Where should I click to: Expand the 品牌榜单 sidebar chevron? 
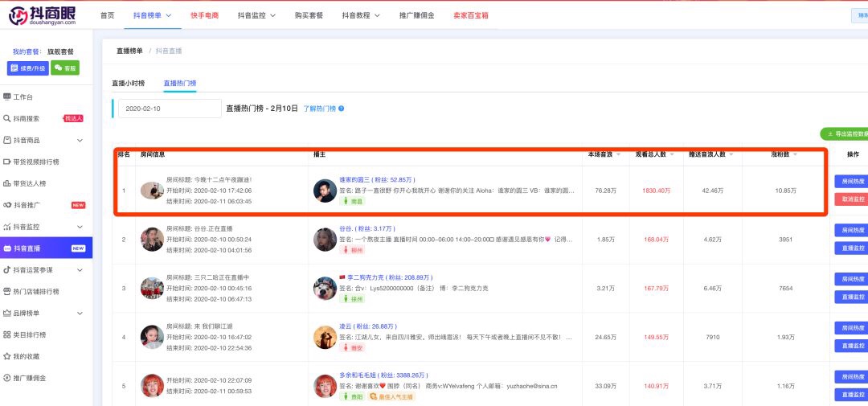[80, 313]
